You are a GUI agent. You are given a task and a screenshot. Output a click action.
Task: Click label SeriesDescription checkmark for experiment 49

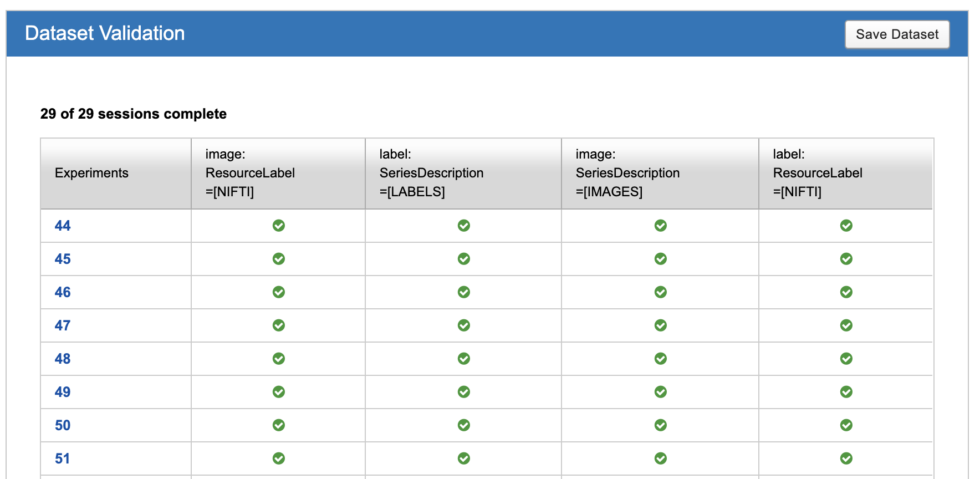tap(464, 392)
